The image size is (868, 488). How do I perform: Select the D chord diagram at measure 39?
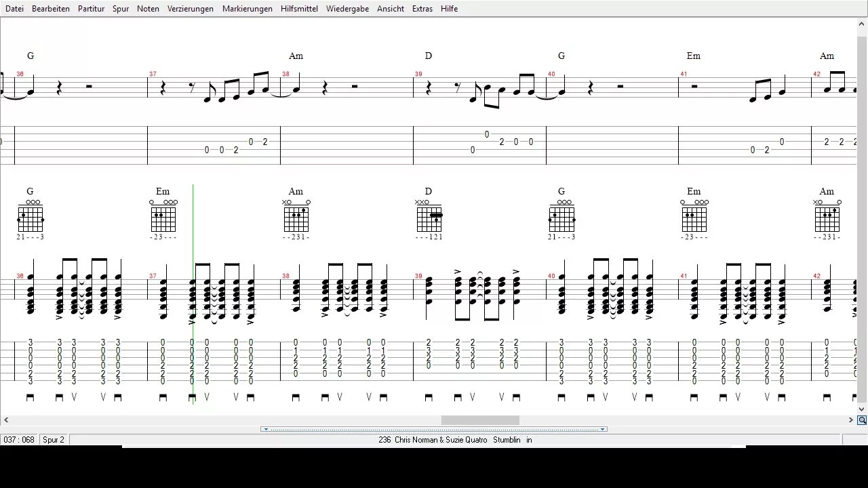(429, 217)
